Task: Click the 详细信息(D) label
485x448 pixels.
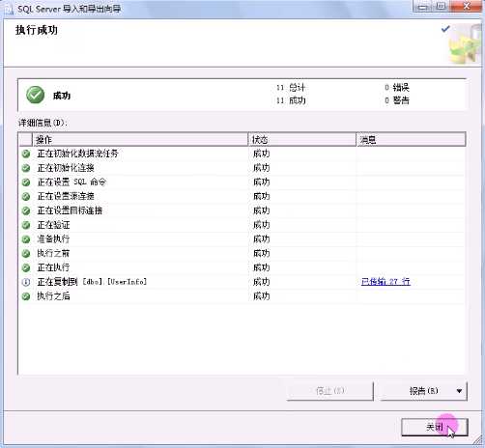Action: point(43,123)
